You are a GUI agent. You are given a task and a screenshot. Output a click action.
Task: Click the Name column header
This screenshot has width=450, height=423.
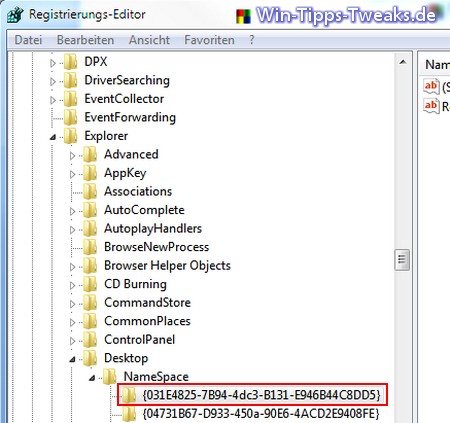point(434,65)
